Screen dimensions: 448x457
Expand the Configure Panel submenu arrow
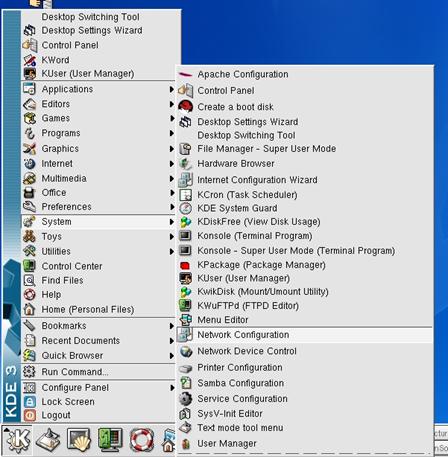(x=172, y=387)
